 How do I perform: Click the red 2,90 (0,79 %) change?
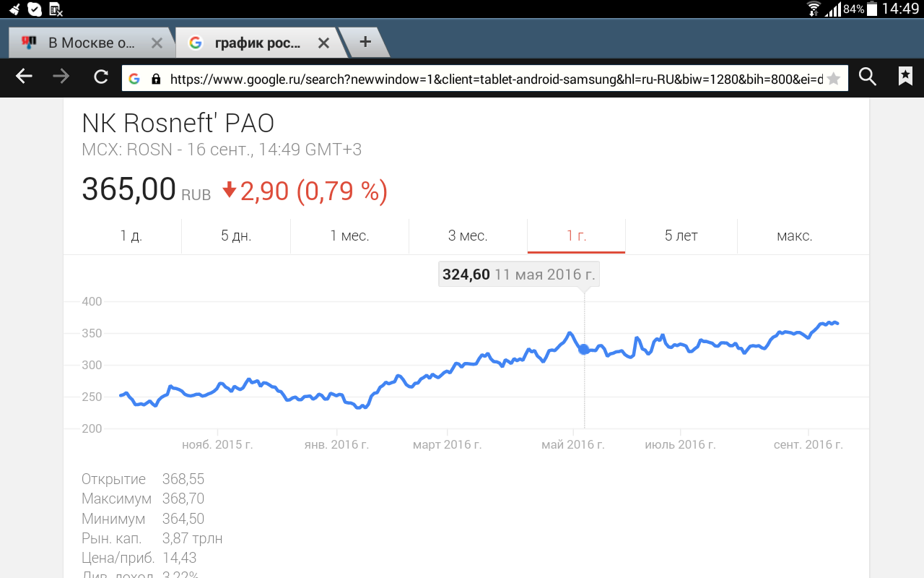tap(305, 191)
